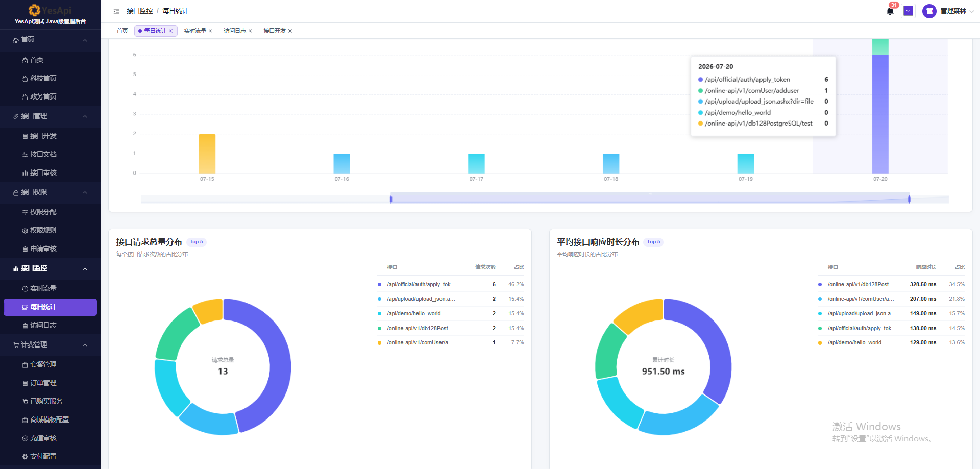
Task: Open 实时流量 in sidebar
Action: [x=50, y=289]
